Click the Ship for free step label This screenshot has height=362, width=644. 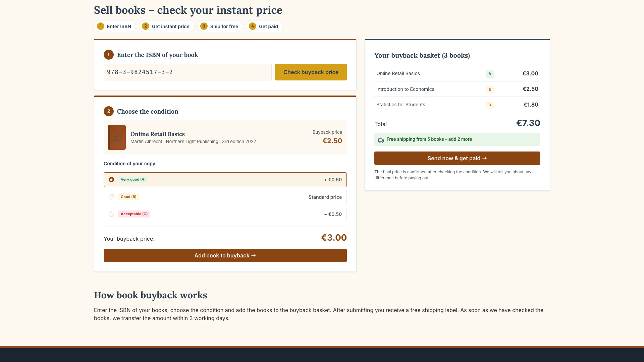(224, 26)
